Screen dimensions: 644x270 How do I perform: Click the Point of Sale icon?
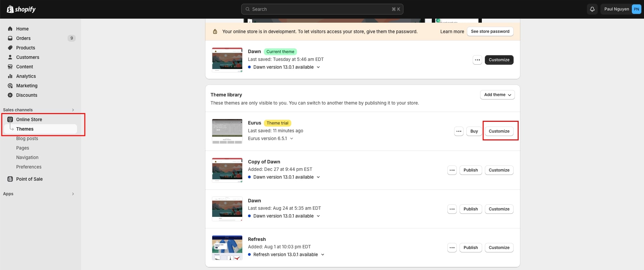pyautogui.click(x=10, y=179)
